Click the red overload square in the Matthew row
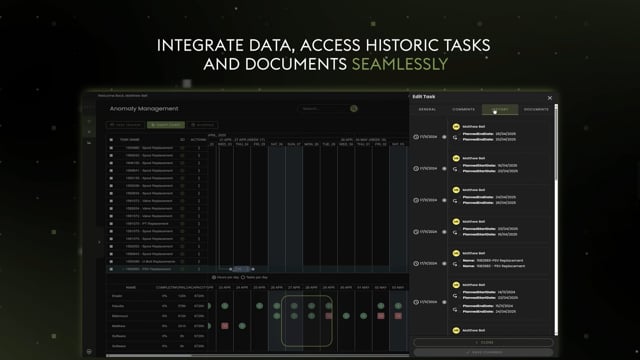Viewport: 640px width, 360px height. (x=224, y=326)
